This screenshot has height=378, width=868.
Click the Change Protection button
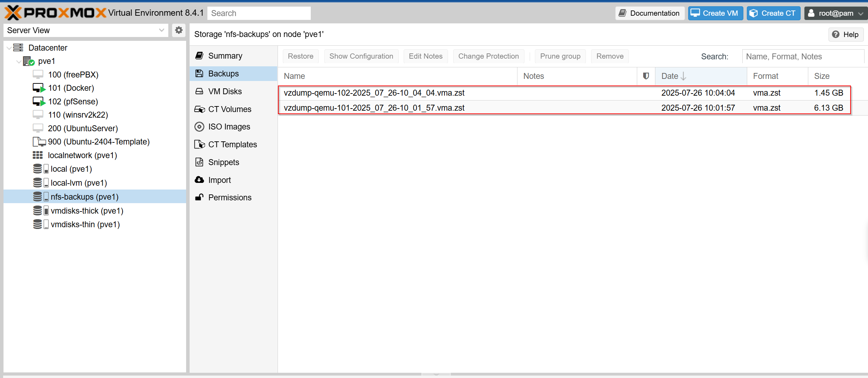pos(488,56)
